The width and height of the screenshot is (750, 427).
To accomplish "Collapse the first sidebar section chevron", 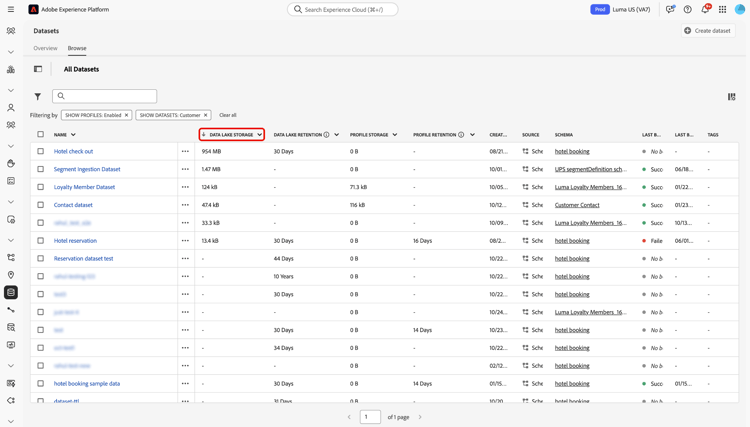I will [x=11, y=52].
